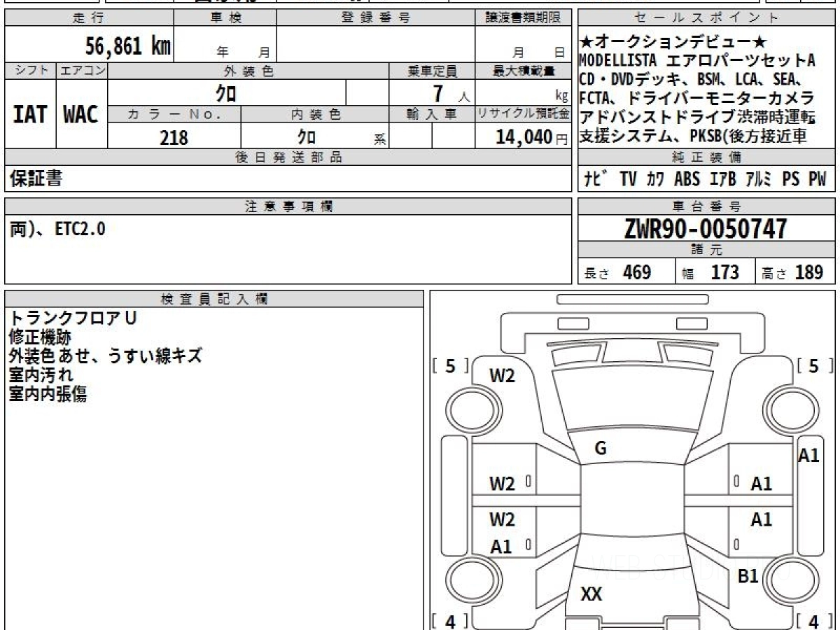Click the 走行 column header
The height and width of the screenshot is (630, 840).
pos(89,17)
